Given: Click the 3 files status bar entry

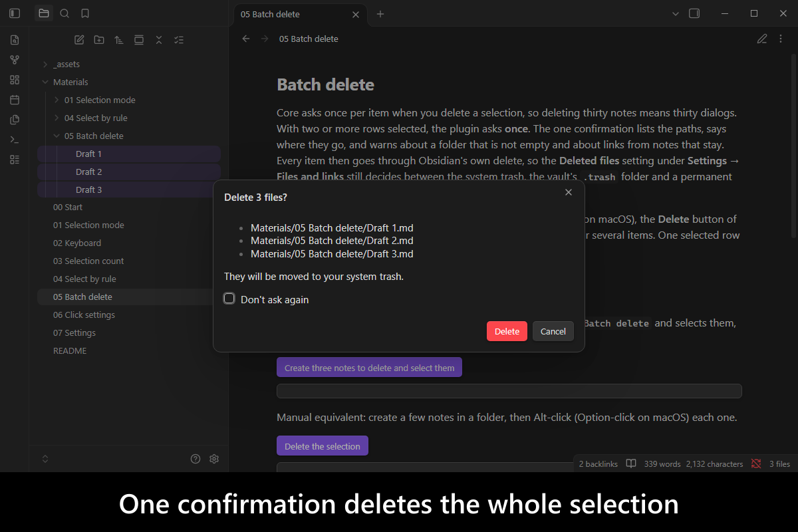Looking at the screenshot, I should (779, 464).
